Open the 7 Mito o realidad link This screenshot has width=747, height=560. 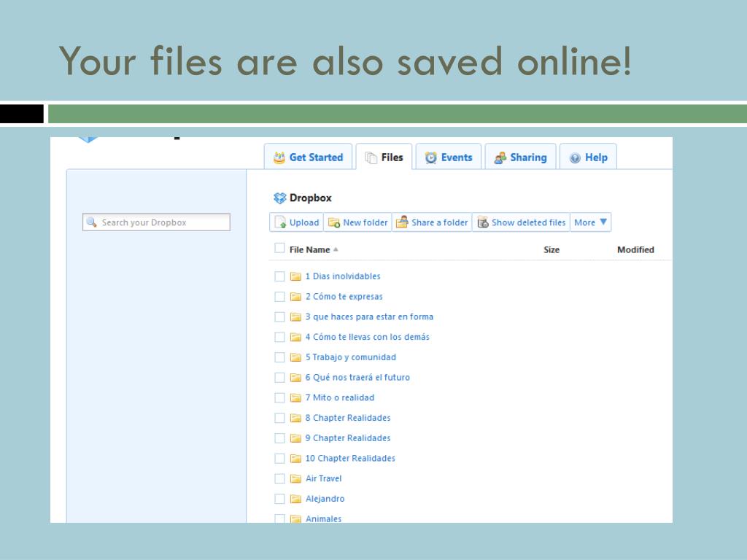pyautogui.click(x=340, y=397)
